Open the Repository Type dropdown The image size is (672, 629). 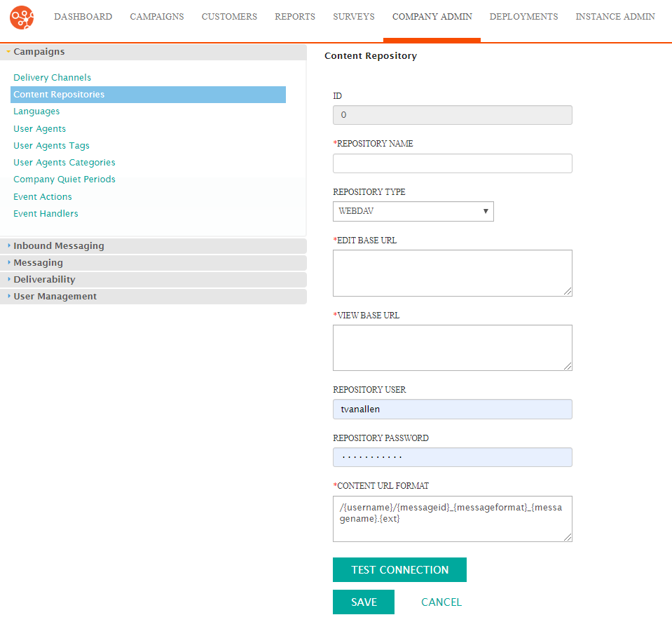[x=413, y=211]
